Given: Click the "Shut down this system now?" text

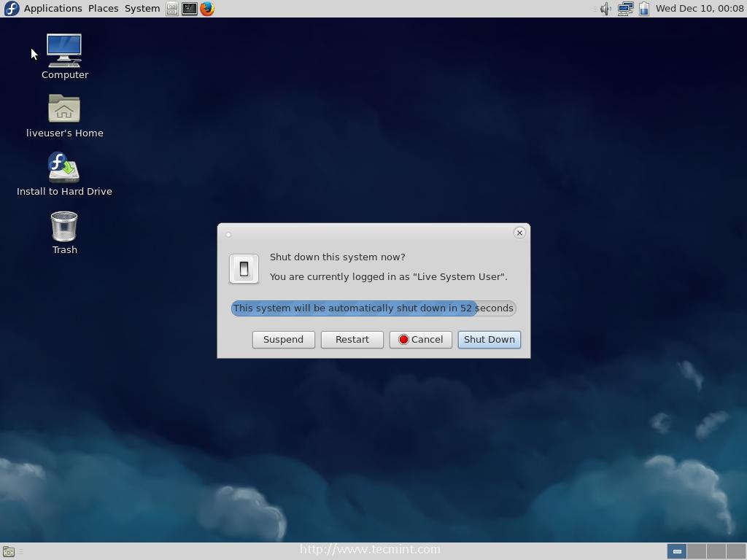Looking at the screenshot, I should pyautogui.click(x=337, y=257).
